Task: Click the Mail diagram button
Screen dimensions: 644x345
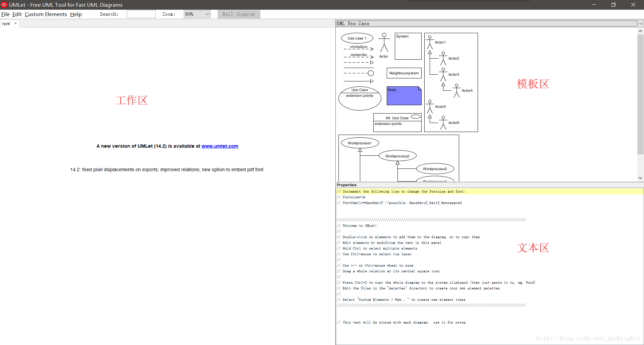Action: point(238,14)
